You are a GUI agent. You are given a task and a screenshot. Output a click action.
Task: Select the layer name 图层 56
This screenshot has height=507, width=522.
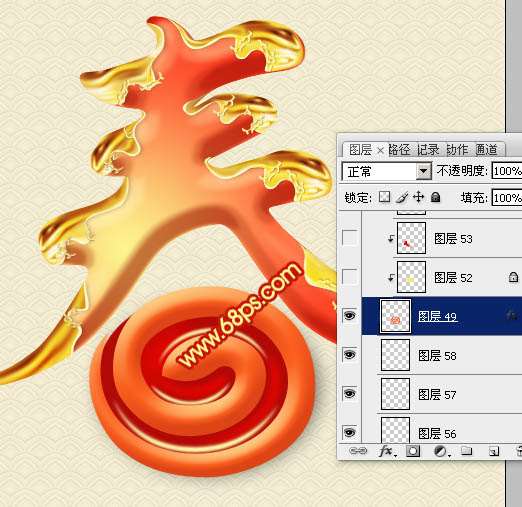(x=437, y=434)
